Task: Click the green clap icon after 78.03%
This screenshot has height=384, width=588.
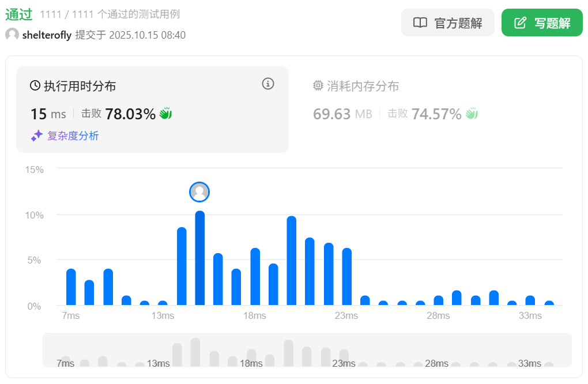Action: tap(166, 114)
